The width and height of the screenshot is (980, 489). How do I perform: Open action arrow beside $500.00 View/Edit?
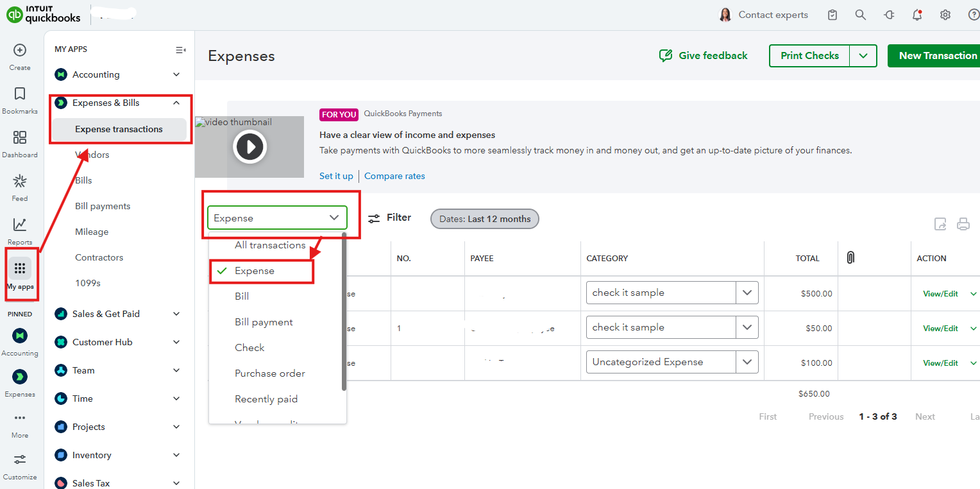(974, 294)
